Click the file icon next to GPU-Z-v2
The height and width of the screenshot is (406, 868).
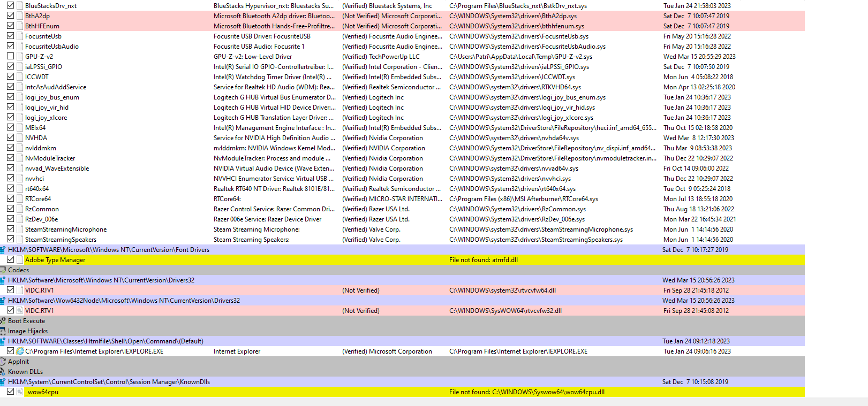(20, 57)
